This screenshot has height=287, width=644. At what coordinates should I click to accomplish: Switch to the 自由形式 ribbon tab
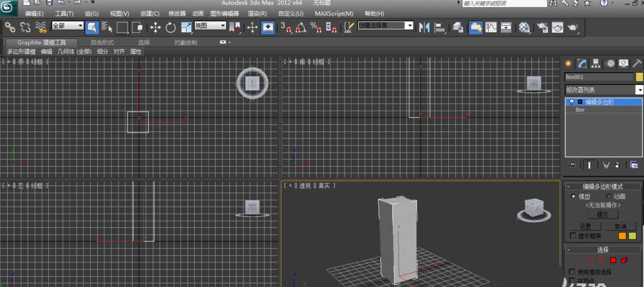[101, 42]
